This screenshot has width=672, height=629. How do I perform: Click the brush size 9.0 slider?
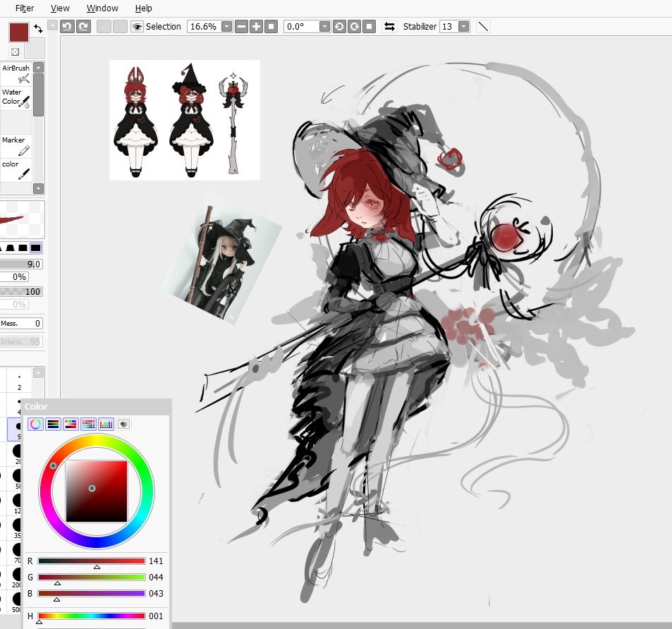point(21,264)
